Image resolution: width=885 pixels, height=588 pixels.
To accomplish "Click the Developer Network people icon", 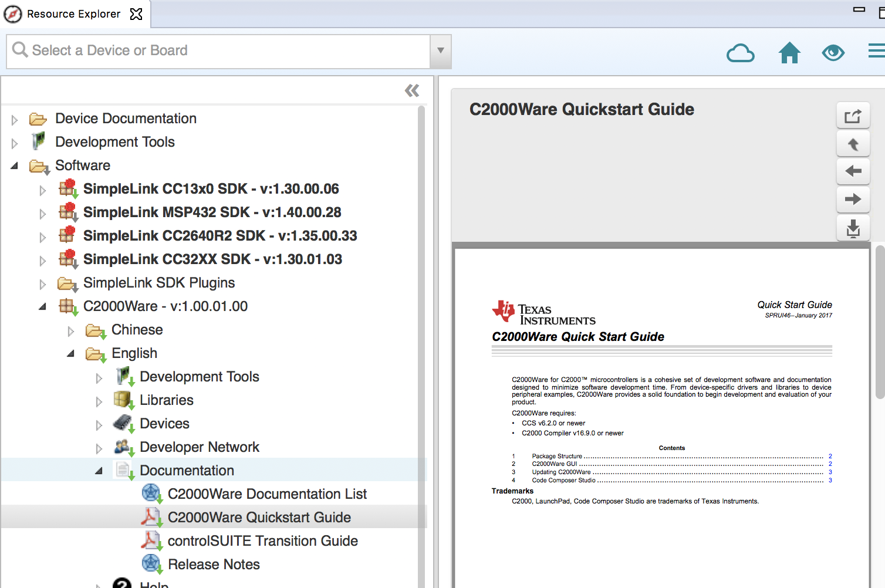I will (124, 447).
